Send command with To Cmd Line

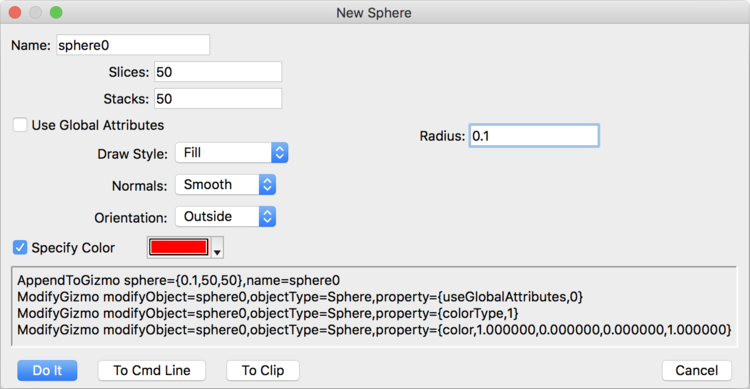[x=152, y=370]
